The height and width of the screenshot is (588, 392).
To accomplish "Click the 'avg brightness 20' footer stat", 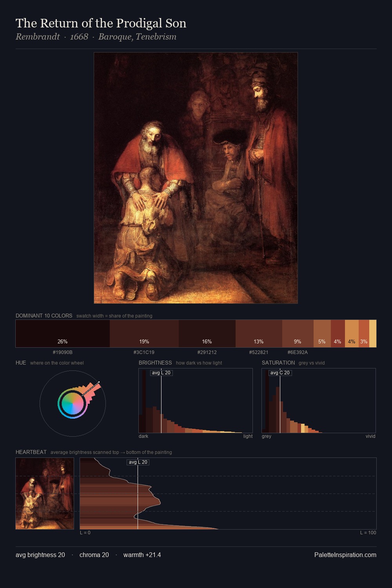I will pos(40,555).
